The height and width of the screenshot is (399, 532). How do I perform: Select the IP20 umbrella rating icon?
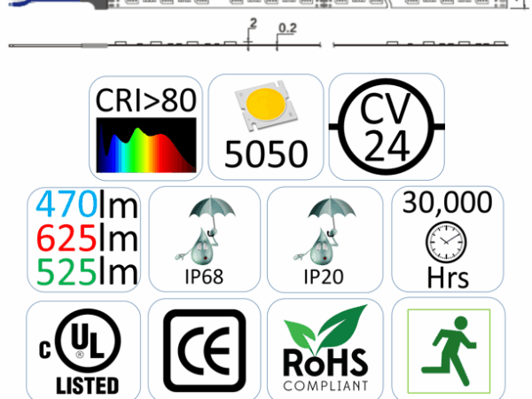pyautogui.click(x=324, y=239)
